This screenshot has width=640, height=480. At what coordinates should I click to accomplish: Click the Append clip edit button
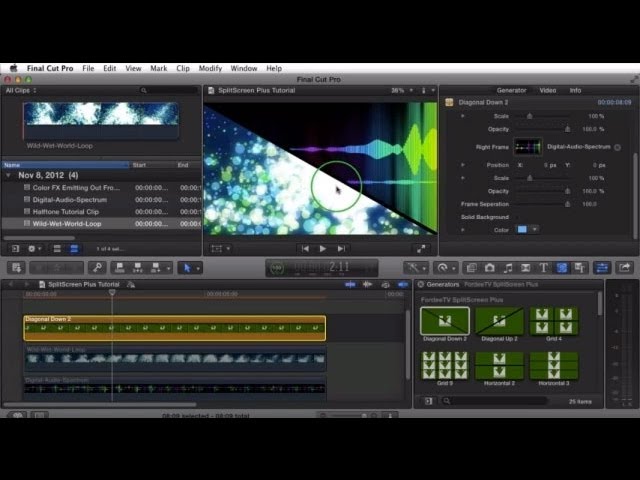[x=156, y=268]
